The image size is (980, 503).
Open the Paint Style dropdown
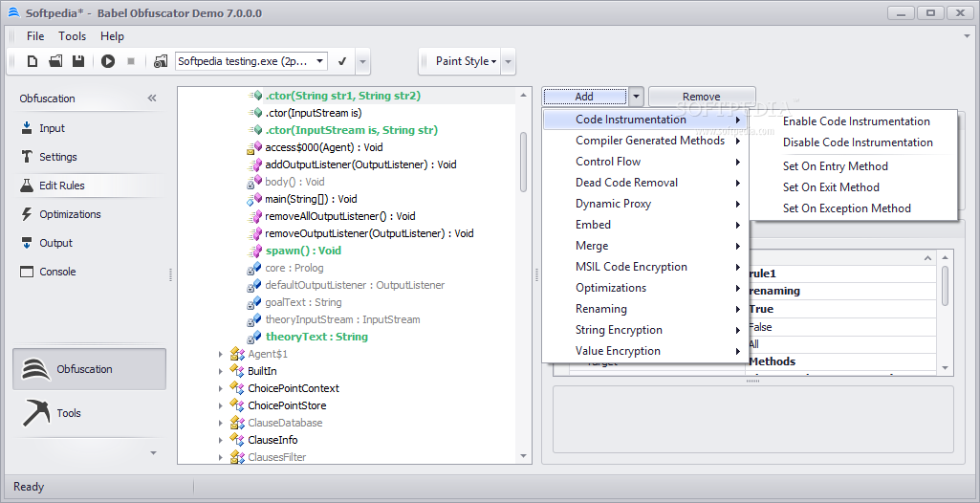pos(467,61)
